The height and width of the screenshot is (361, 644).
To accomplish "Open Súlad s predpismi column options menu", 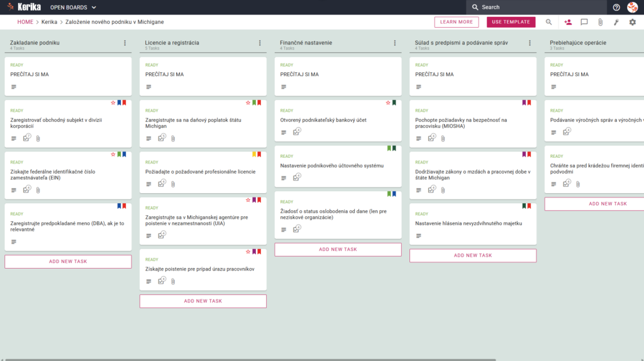I will [530, 43].
